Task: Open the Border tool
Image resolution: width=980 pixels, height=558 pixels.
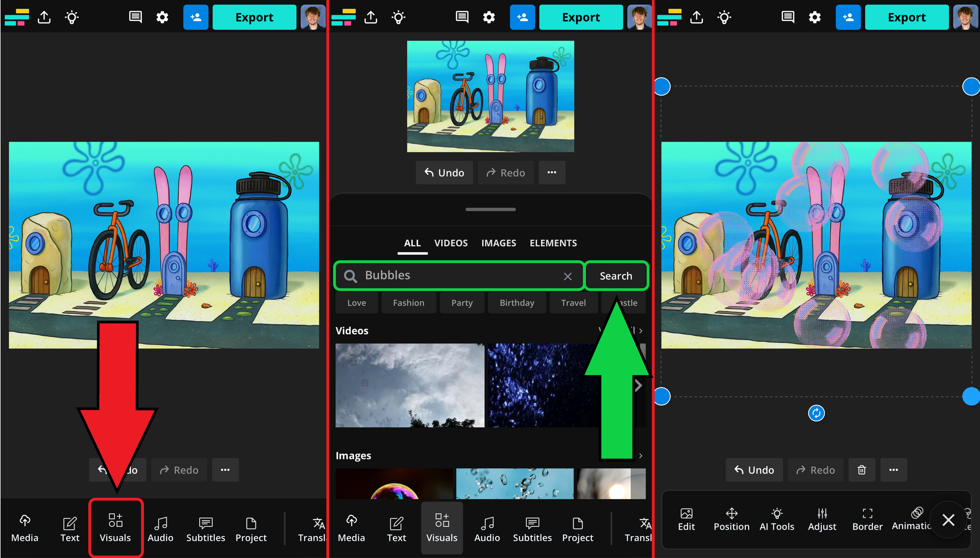Action: (867, 518)
